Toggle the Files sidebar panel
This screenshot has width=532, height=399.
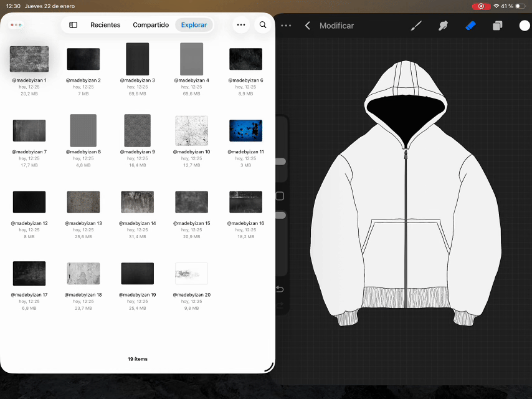coord(73,25)
